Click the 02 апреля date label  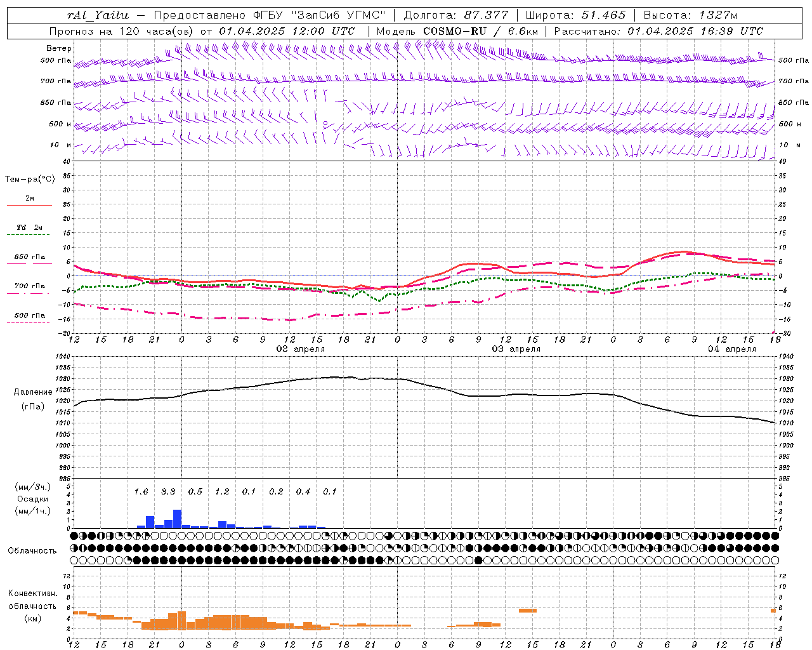(301, 349)
